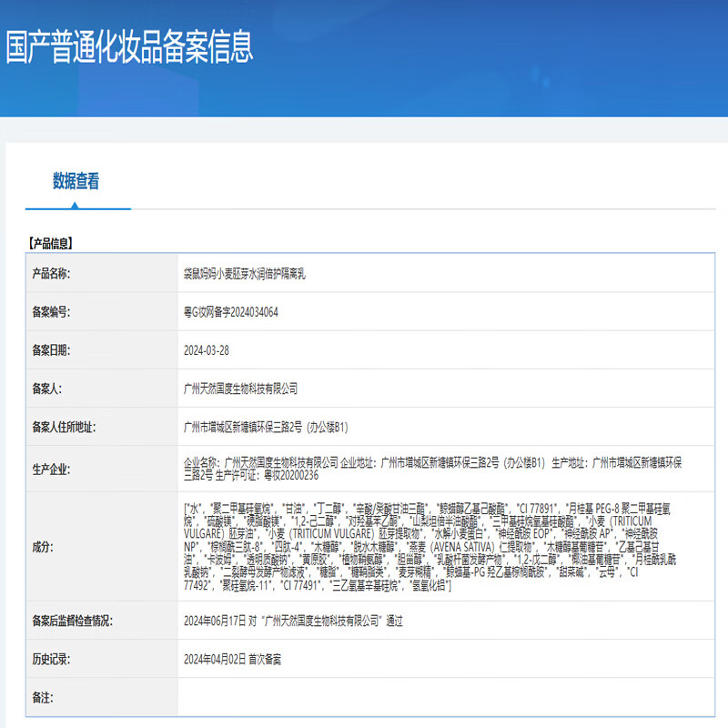Open the 数据查看 tab
The image size is (728, 728).
point(76,181)
